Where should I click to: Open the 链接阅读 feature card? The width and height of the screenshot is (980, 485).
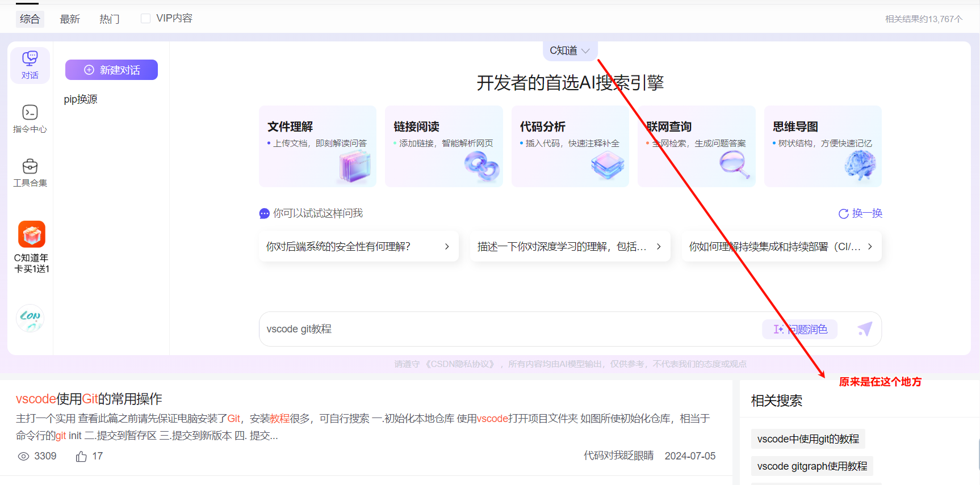pyautogui.click(x=444, y=146)
